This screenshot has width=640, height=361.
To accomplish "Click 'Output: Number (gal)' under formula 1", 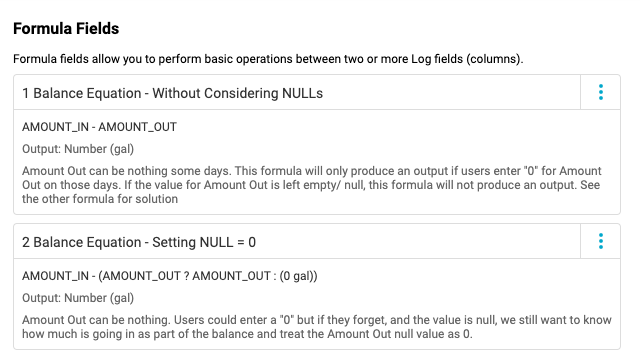I will pyautogui.click(x=78, y=149).
